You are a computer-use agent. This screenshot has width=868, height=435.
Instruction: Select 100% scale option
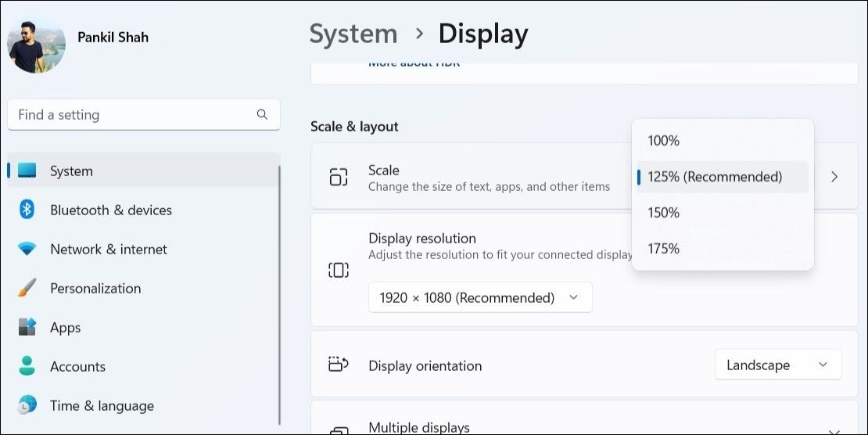[664, 141]
